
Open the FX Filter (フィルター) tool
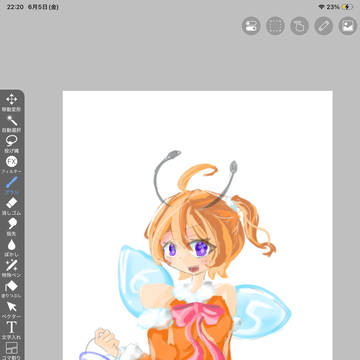point(12,164)
